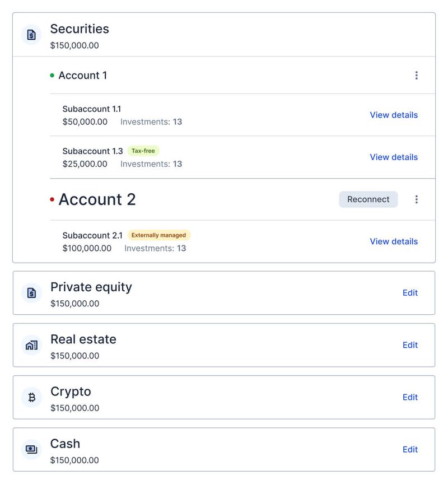
Task: View details of Subaccount 1.1
Action: point(394,115)
